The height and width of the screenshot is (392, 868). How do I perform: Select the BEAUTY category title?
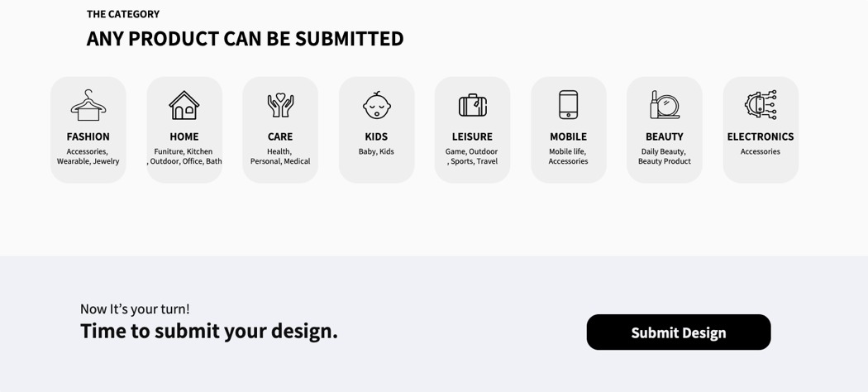(x=664, y=136)
